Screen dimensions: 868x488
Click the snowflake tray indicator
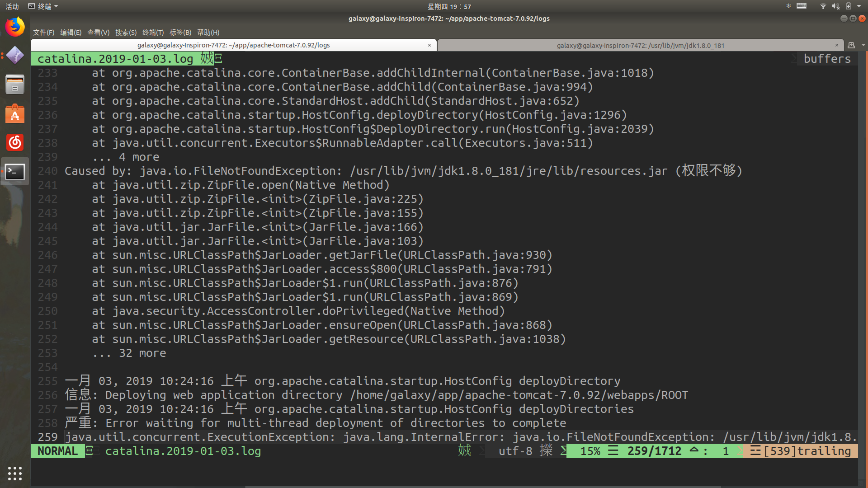point(788,6)
